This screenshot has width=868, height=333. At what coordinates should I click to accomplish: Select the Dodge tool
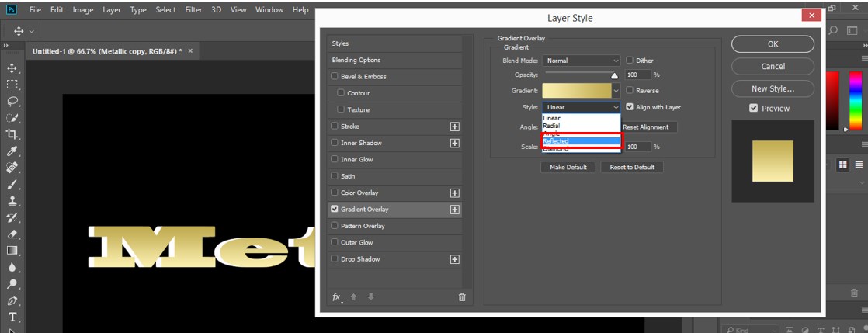[x=12, y=284]
